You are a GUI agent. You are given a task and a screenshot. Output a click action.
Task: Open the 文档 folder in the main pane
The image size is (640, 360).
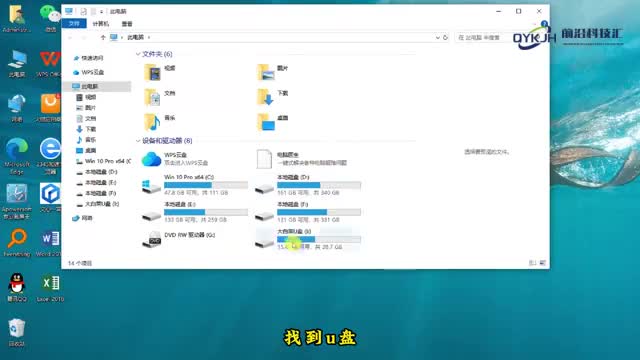coord(153,98)
